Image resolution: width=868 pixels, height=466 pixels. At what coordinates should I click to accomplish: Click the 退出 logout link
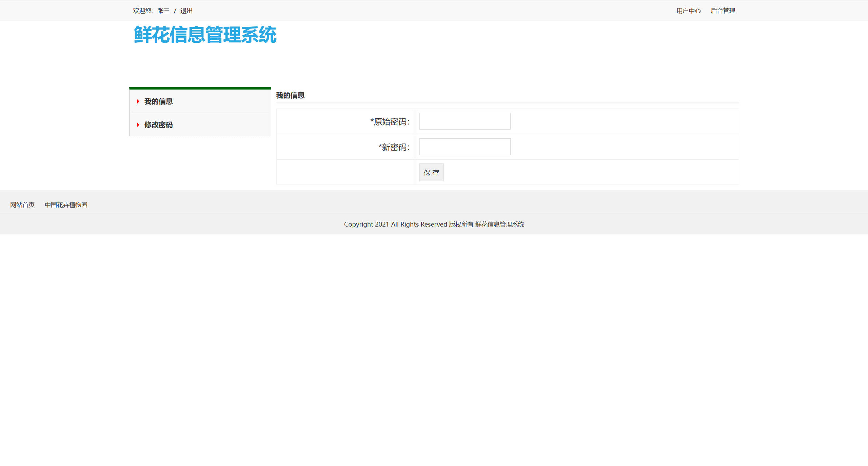(x=186, y=11)
